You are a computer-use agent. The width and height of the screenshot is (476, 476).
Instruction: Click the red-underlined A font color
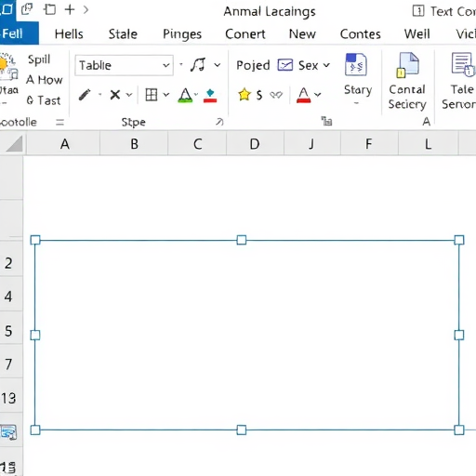pos(303,95)
